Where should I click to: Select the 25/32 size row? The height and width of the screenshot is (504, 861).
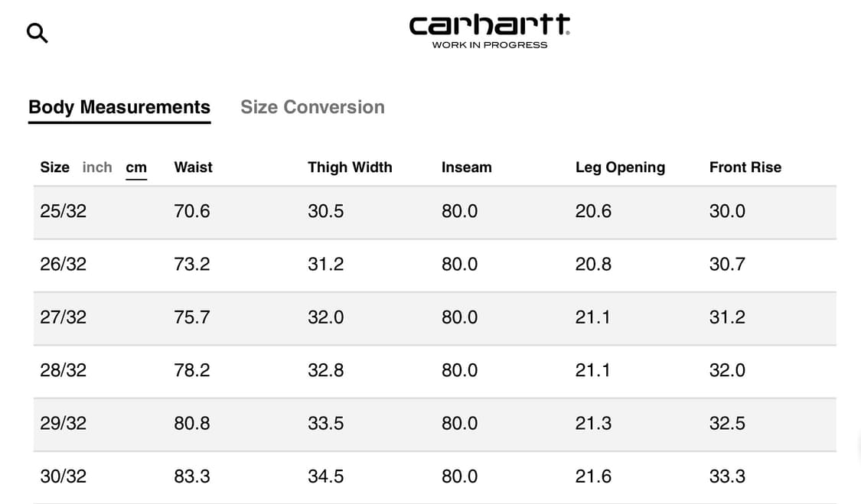[x=64, y=212]
